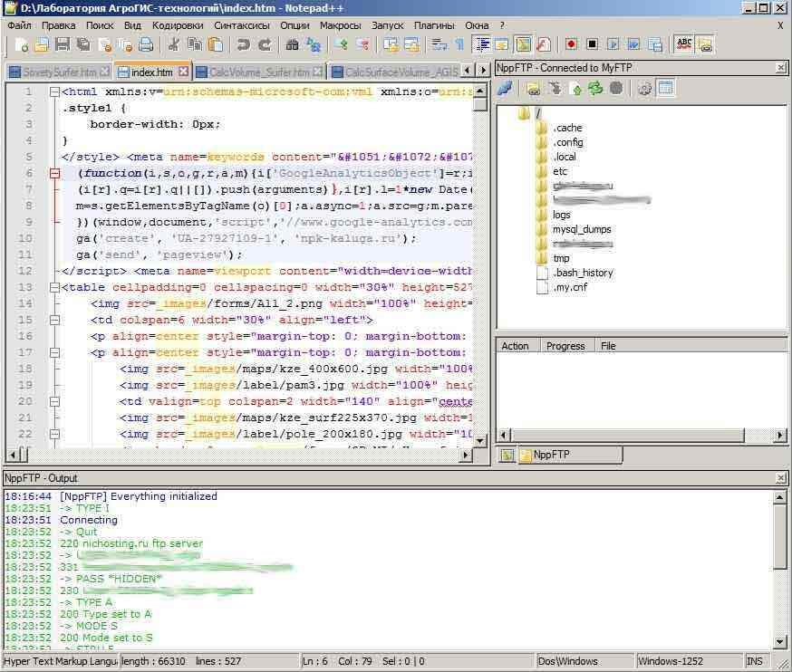Image resolution: width=792 pixels, height=672 pixels.
Task: Collapse the html fold on line 1
Action: tap(54, 91)
